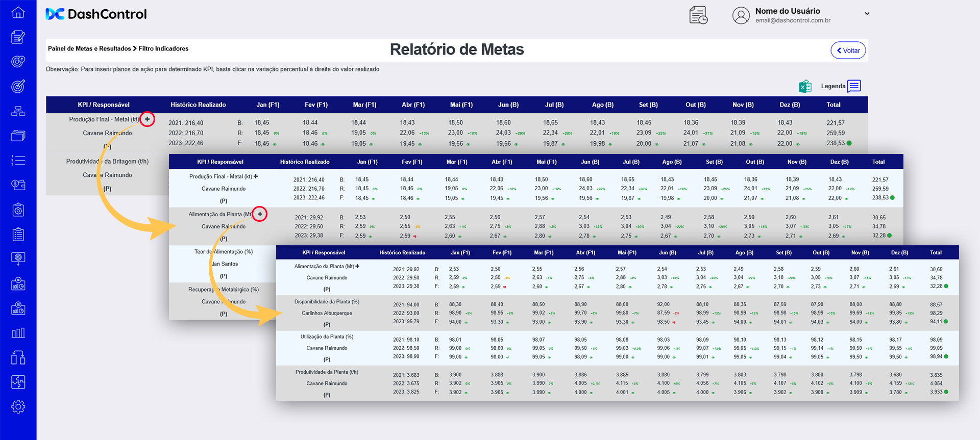This screenshot has height=440, width=980.
Task: Open the dashboard icon with list badge
Action: (x=18, y=308)
